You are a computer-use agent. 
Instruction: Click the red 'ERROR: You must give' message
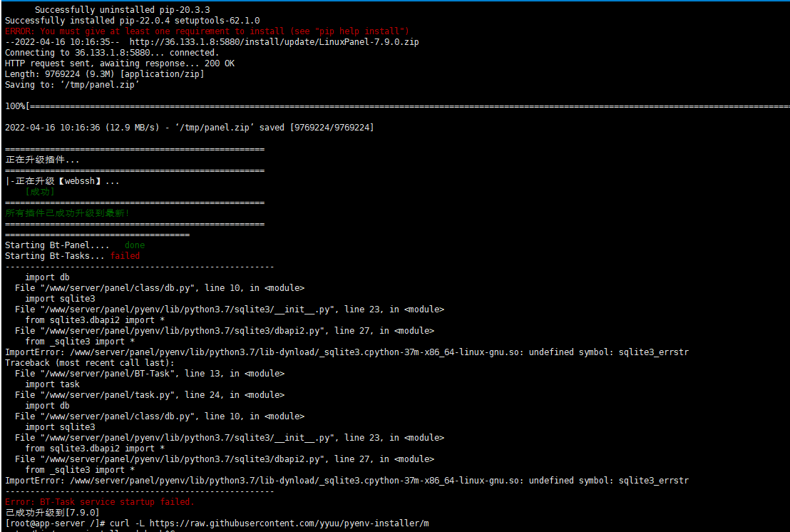pyautogui.click(x=207, y=31)
